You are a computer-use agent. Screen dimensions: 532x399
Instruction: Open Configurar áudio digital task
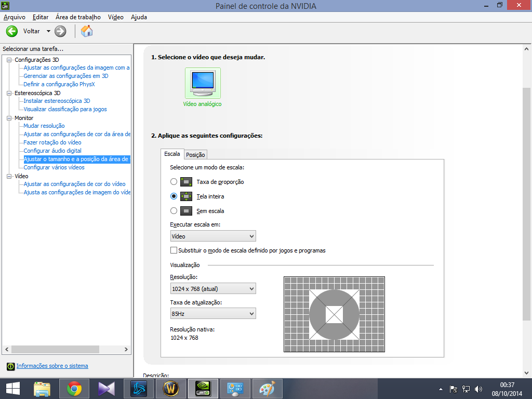coord(52,151)
